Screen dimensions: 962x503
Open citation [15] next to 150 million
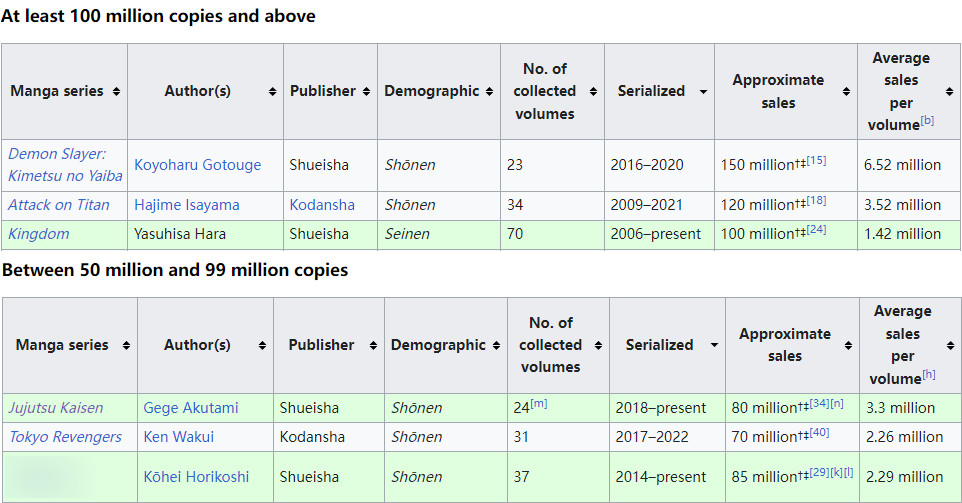[x=816, y=161]
